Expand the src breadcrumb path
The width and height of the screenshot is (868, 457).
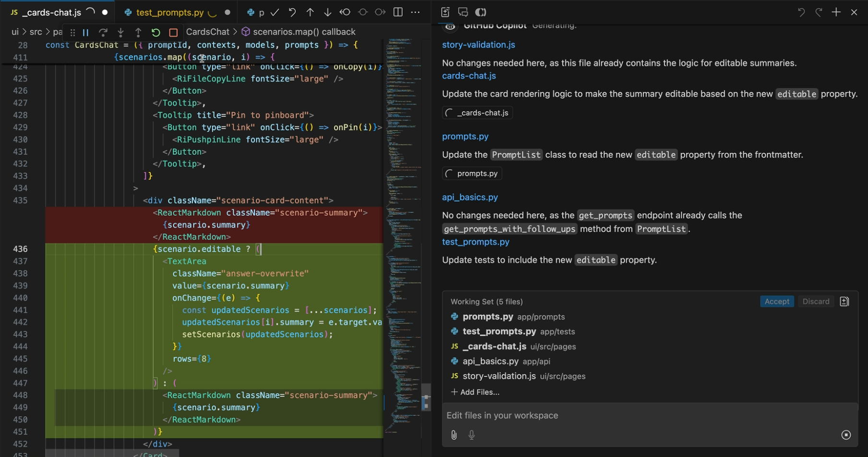click(x=36, y=32)
